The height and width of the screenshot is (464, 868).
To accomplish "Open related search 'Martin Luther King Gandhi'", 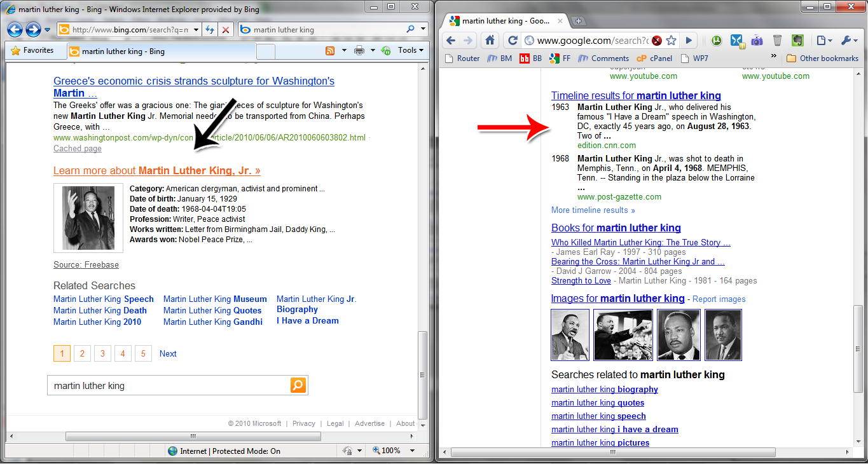I will (x=213, y=322).
